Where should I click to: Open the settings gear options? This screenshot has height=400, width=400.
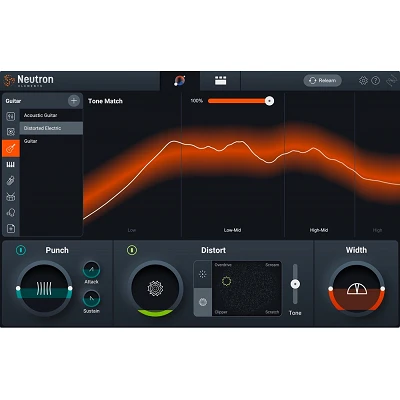click(x=363, y=81)
